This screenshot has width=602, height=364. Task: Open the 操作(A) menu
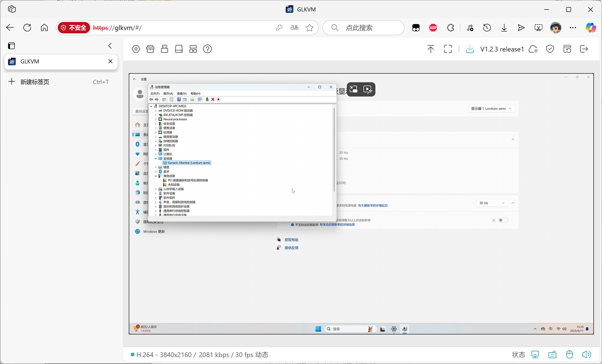coord(168,93)
